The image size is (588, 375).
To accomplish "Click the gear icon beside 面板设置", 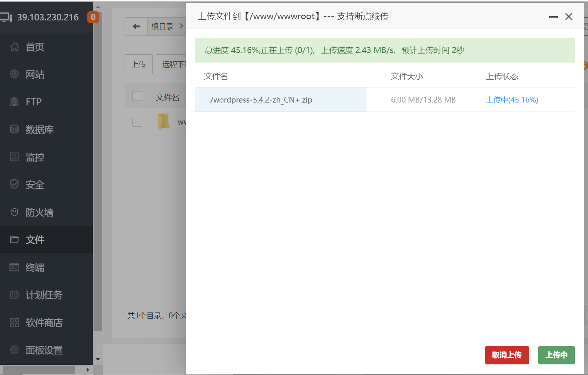I will (x=14, y=350).
